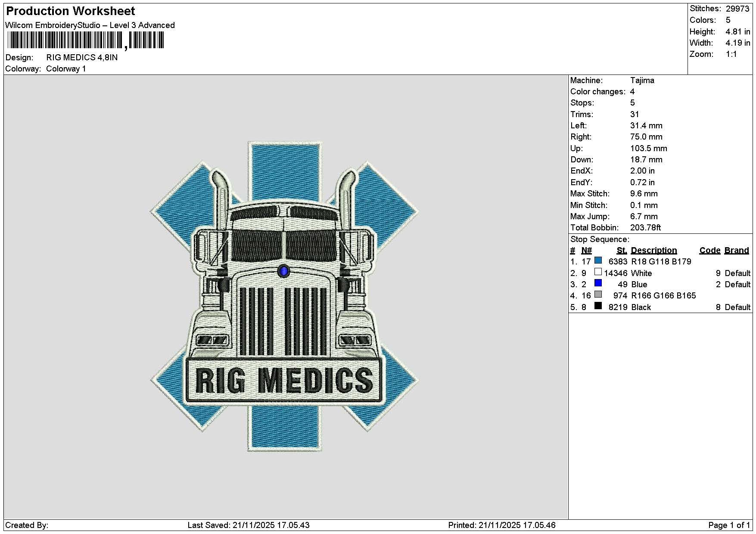
Task: Click the Machine value 'Tajima'
Action: (x=642, y=80)
